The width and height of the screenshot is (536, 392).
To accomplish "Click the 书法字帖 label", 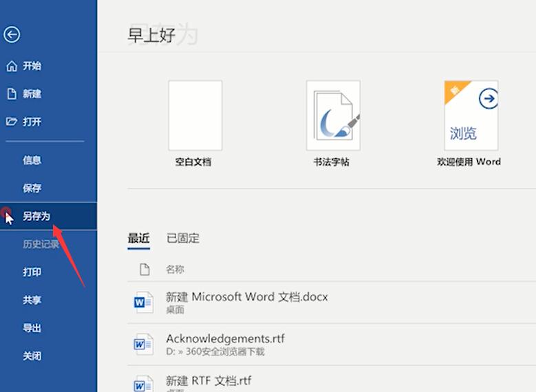I will (x=331, y=162).
